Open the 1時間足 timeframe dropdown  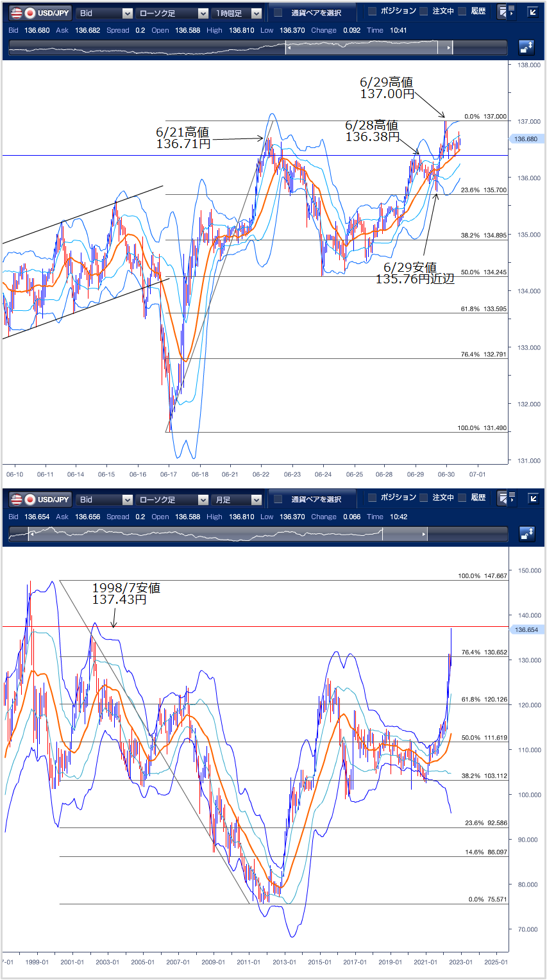coord(237,13)
